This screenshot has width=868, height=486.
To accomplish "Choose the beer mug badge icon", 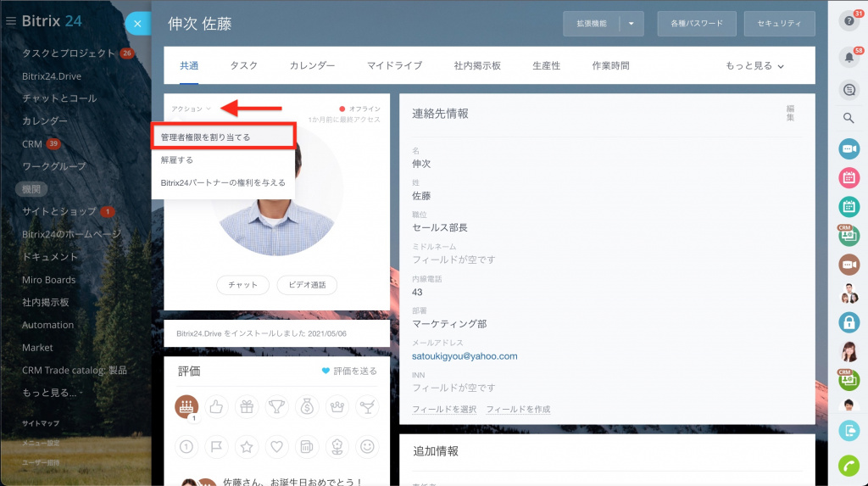I will [306, 444].
